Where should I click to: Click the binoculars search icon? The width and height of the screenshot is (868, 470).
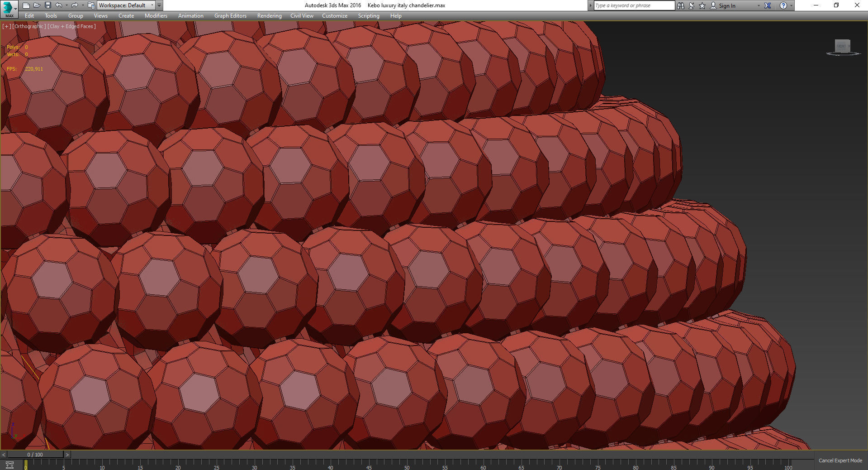(681, 5)
